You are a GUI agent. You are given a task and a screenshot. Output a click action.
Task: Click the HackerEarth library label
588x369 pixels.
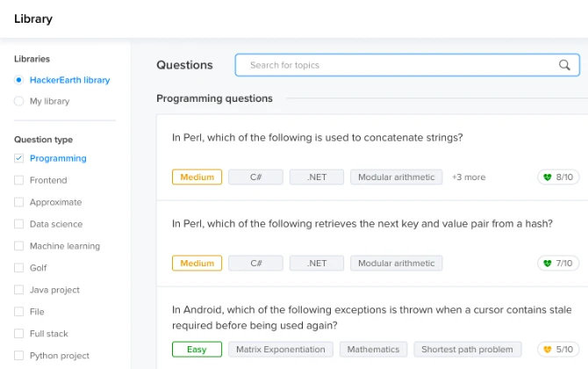69,80
